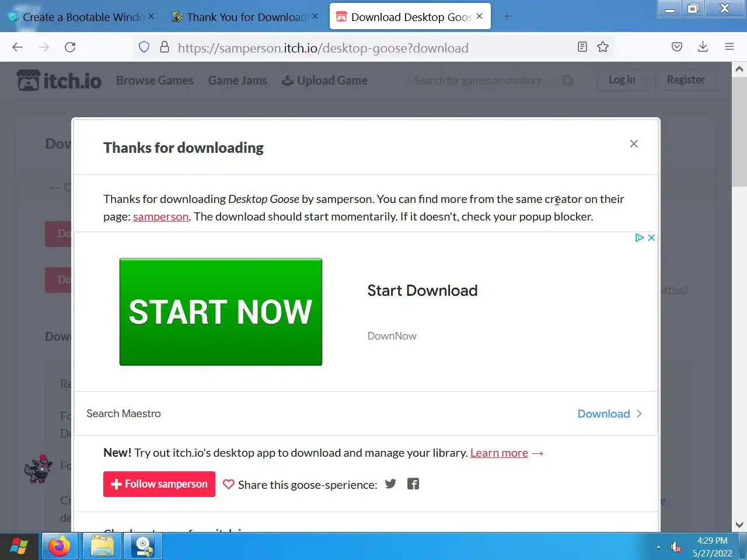Viewport: 747px width, 560px height.
Task: Open the disc imaging tool taskbar icon
Action: (143, 547)
